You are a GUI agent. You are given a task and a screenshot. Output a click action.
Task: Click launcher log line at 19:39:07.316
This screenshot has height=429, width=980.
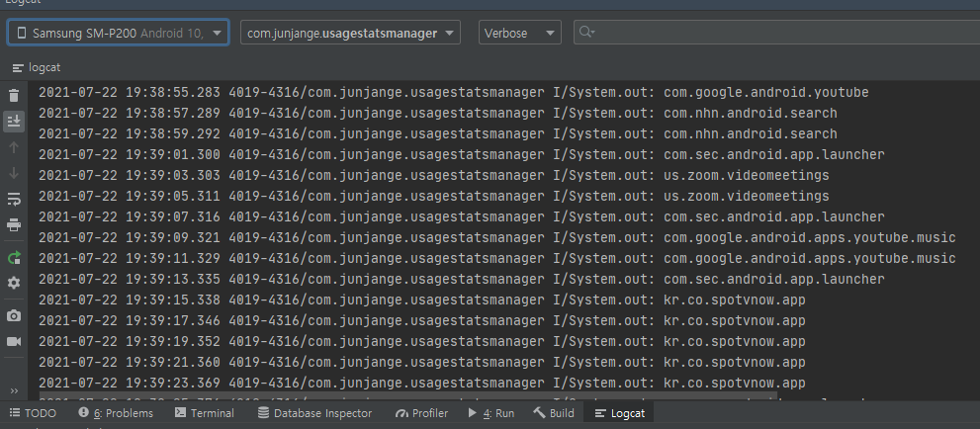click(461, 216)
